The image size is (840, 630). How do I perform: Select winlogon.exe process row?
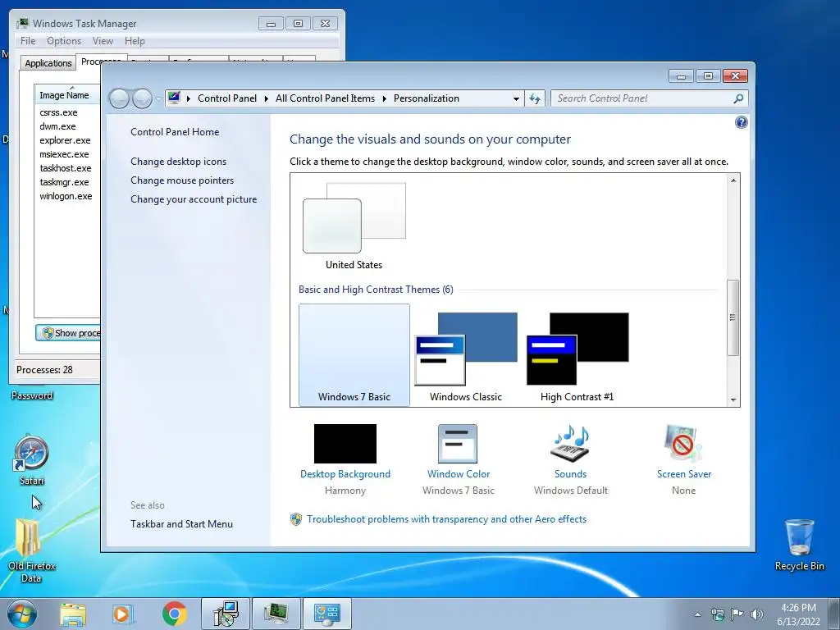67,196
